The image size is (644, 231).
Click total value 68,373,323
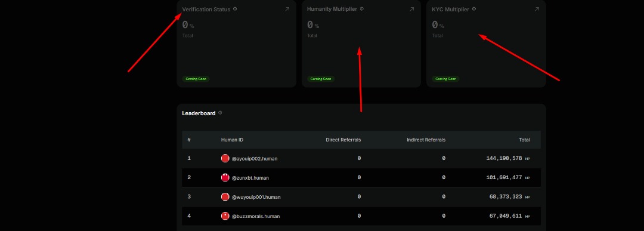tap(506, 197)
